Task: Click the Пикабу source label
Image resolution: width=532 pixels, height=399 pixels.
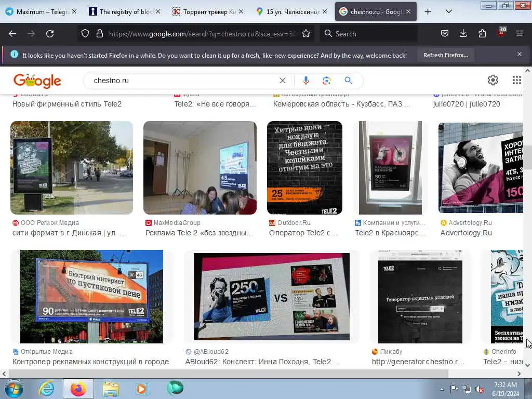Action: tap(391, 352)
